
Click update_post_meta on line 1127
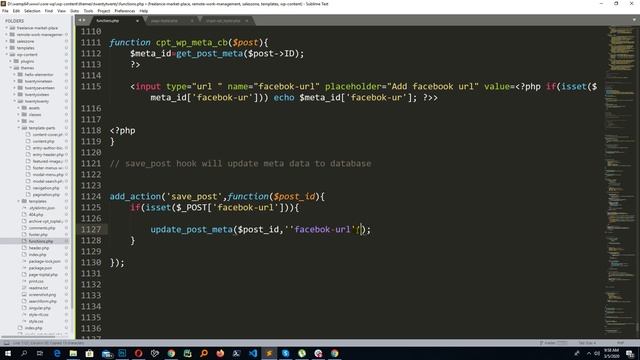(x=191, y=229)
